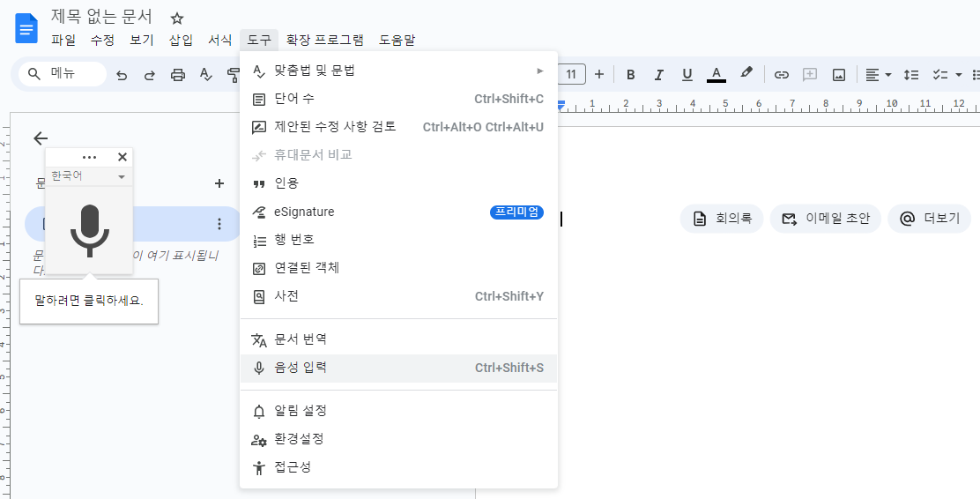Open 알림 설정 menu entry
Viewport: 980px width, 499px height.
pos(398,411)
